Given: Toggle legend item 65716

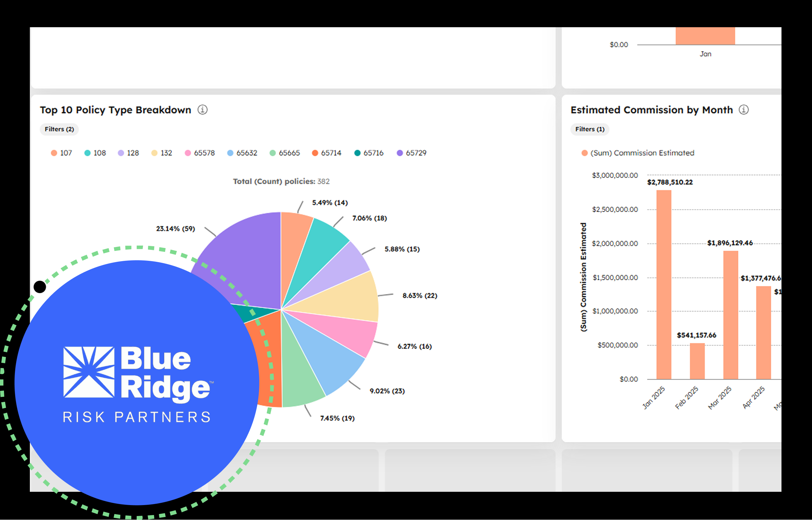Looking at the screenshot, I should [369, 153].
